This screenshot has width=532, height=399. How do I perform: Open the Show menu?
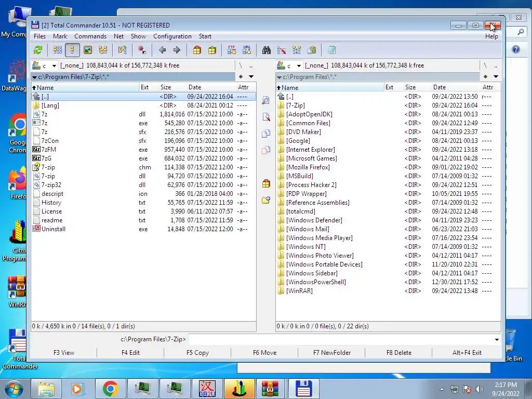coord(138,36)
